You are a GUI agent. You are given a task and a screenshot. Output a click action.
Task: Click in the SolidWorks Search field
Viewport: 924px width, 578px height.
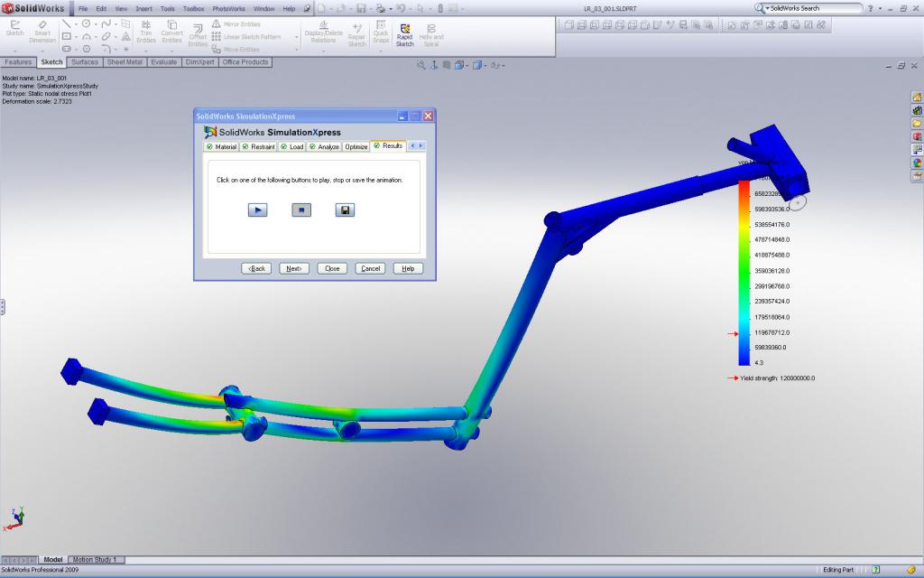click(813, 8)
